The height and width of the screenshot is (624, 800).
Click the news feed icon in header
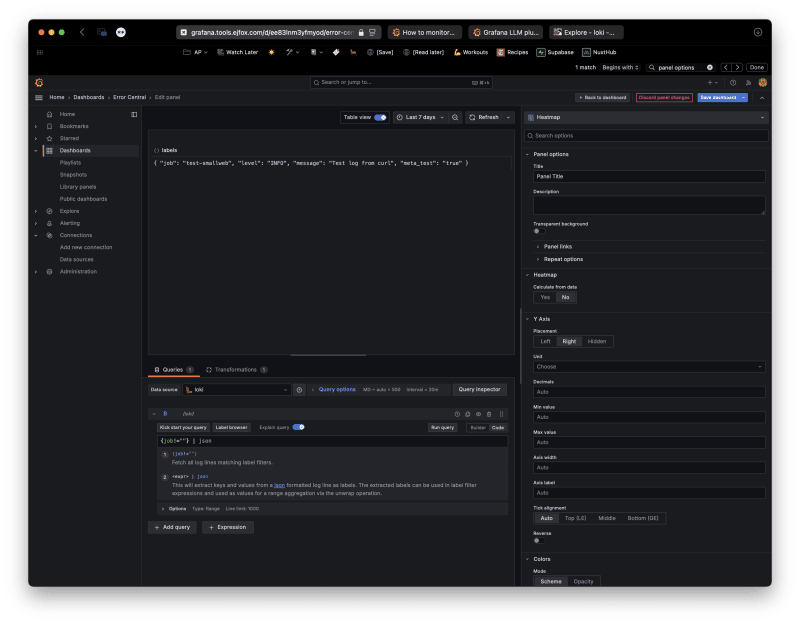pos(747,82)
